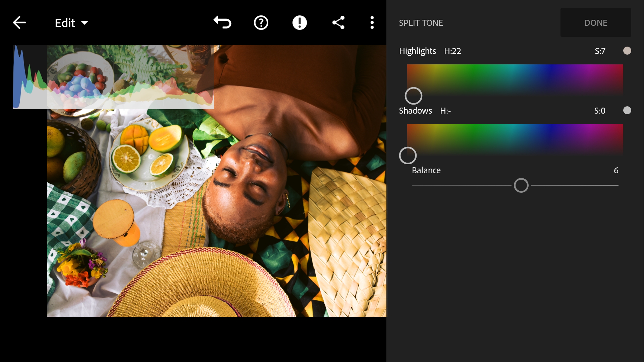Click the Edit dropdown arrow
644x362 pixels.
pos(84,23)
